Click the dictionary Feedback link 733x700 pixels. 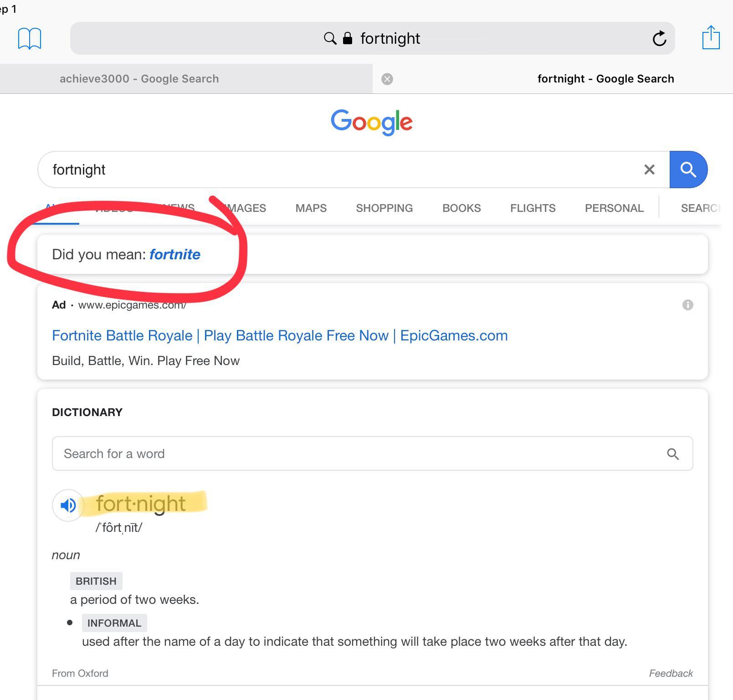click(x=671, y=673)
